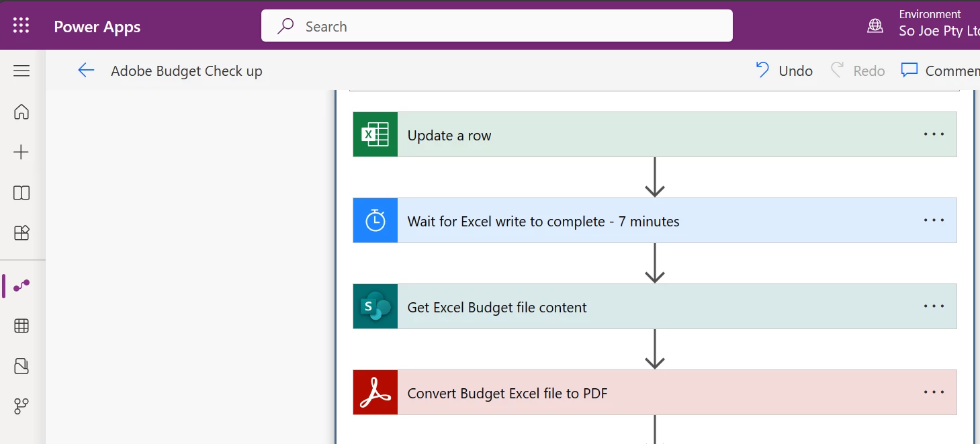Open the app launcher waffle icon
Screen dimensions: 980x444
(21, 26)
